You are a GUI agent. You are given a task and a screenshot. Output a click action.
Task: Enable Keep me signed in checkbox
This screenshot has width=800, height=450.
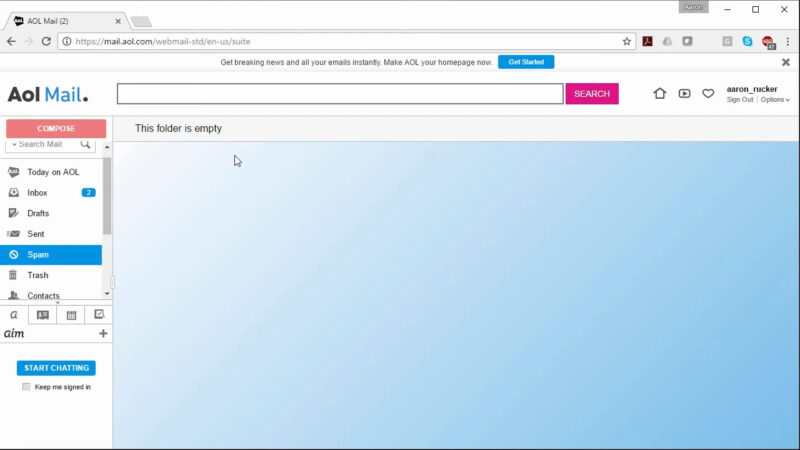point(26,387)
